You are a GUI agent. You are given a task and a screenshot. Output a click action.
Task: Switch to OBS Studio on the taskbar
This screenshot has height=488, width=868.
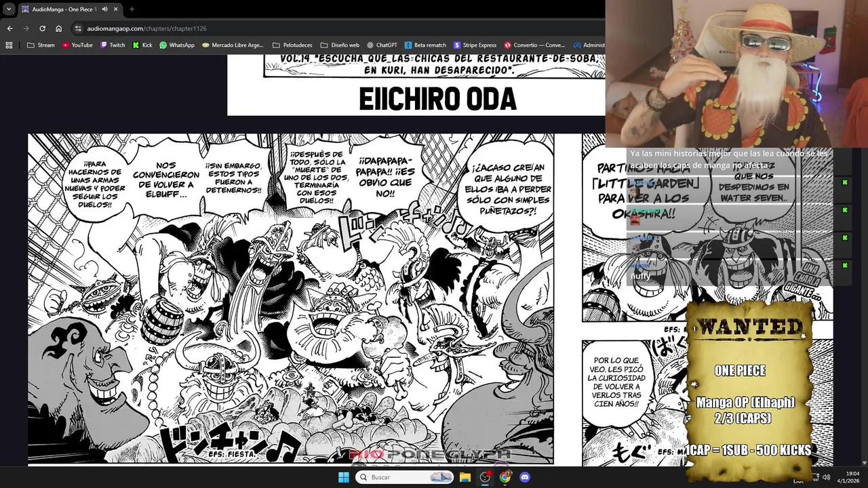tap(485, 477)
